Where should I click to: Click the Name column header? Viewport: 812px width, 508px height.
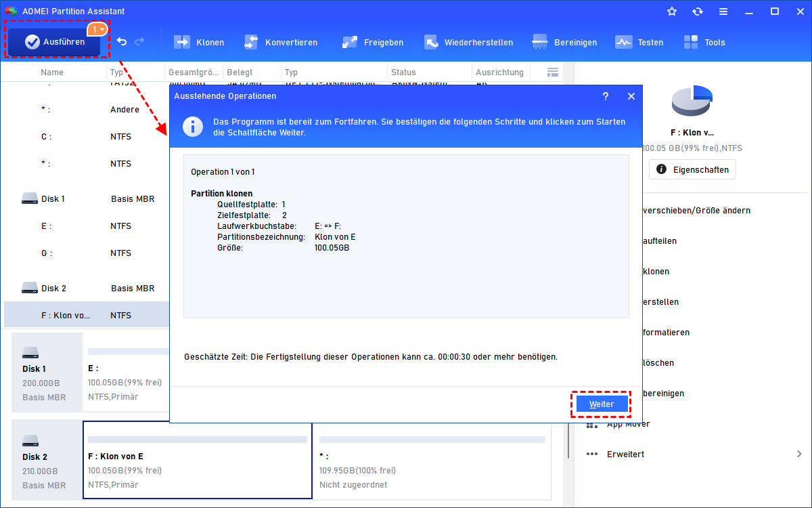coord(52,72)
